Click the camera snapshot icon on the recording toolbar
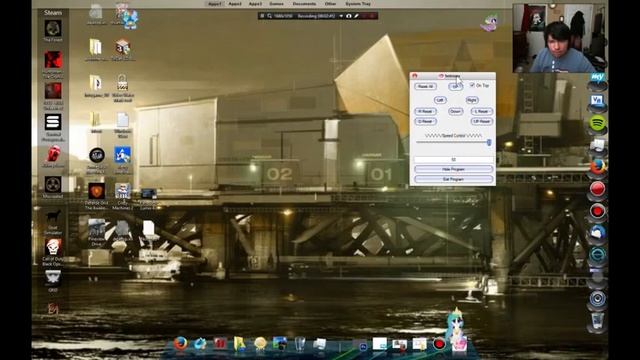 (x=349, y=16)
